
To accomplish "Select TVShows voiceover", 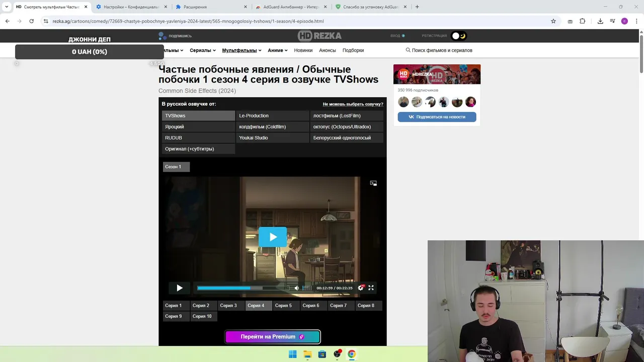I will [198, 116].
